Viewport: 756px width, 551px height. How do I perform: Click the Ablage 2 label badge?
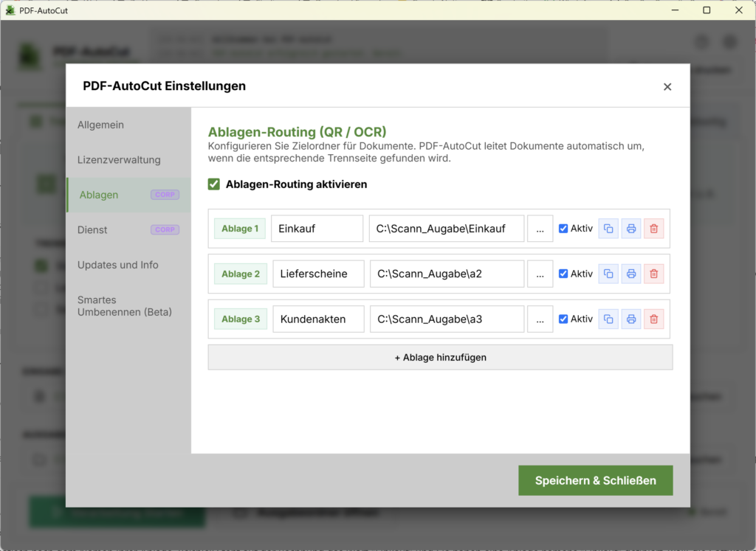pos(241,274)
